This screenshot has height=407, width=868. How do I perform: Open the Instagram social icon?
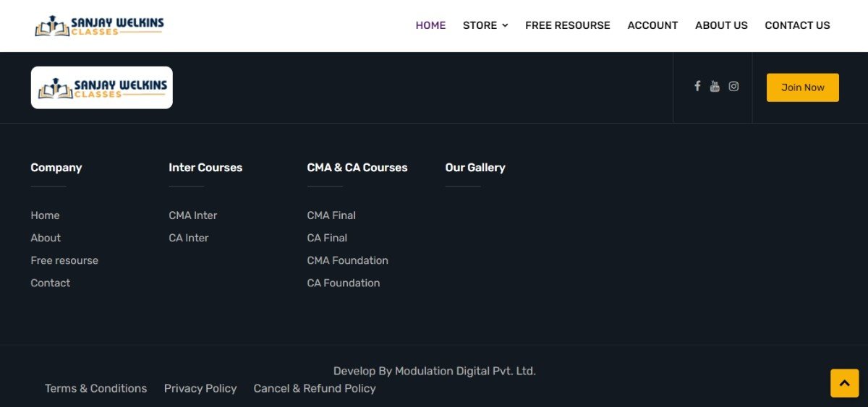click(733, 87)
